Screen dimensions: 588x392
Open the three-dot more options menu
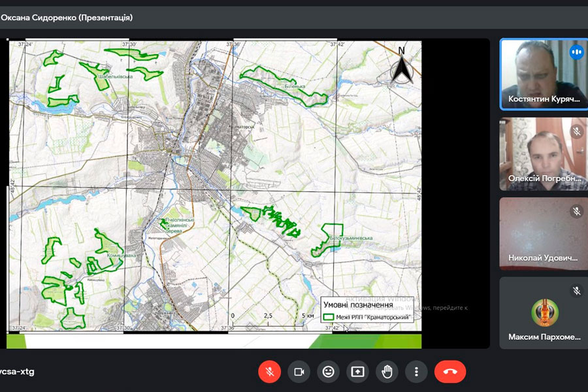coord(416,372)
